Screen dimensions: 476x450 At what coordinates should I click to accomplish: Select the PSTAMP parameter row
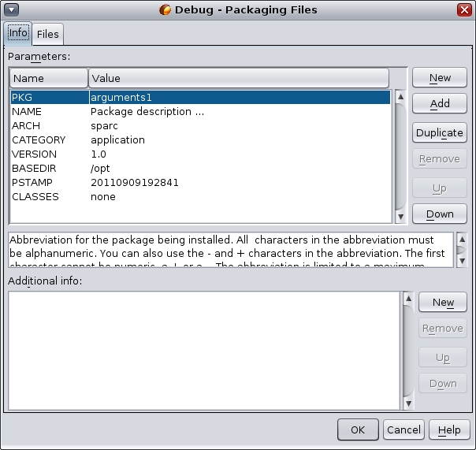point(200,183)
